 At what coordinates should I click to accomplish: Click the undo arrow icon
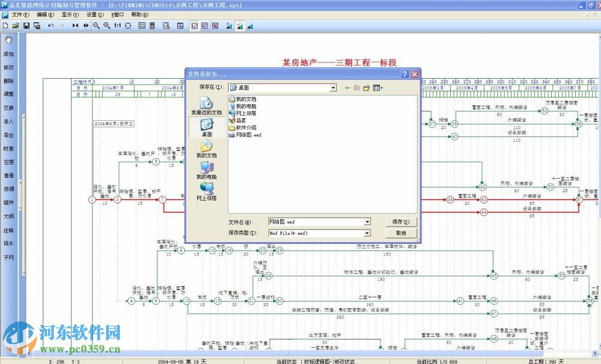click(x=50, y=26)
